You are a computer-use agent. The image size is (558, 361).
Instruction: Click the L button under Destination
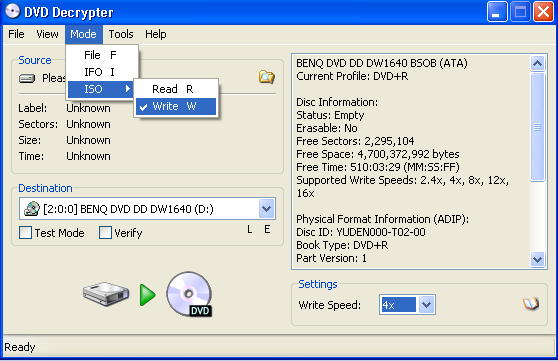tap(250, 229)
